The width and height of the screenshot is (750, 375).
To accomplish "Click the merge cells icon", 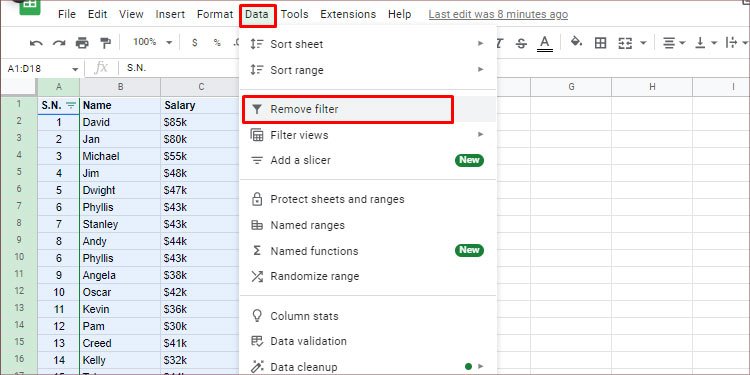I will click(625, 43).
